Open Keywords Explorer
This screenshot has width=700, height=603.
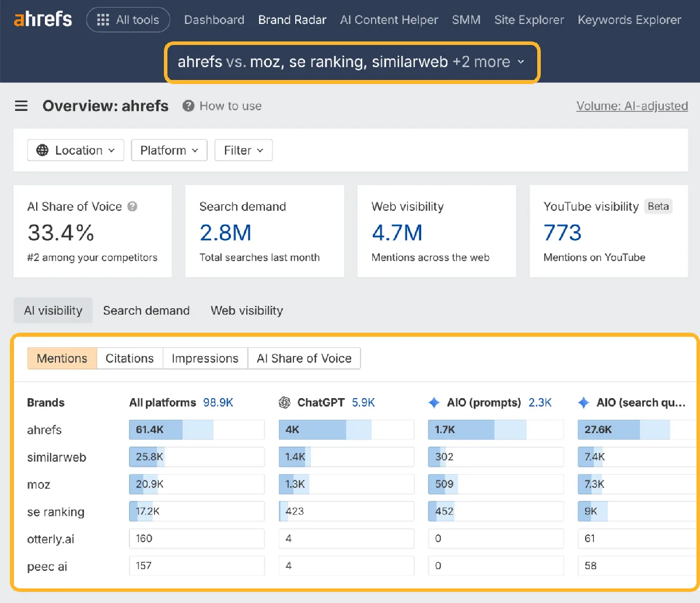click(x=629, y=20)
